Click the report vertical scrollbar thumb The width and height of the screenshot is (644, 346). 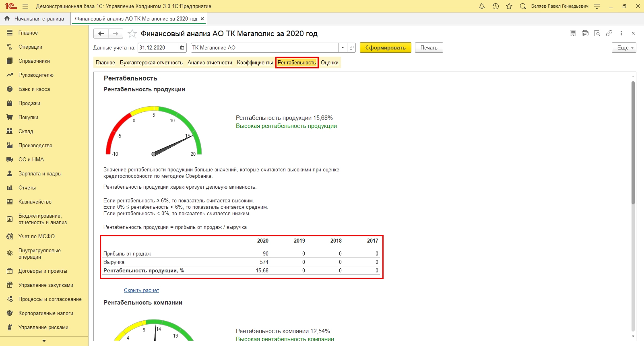633,143
